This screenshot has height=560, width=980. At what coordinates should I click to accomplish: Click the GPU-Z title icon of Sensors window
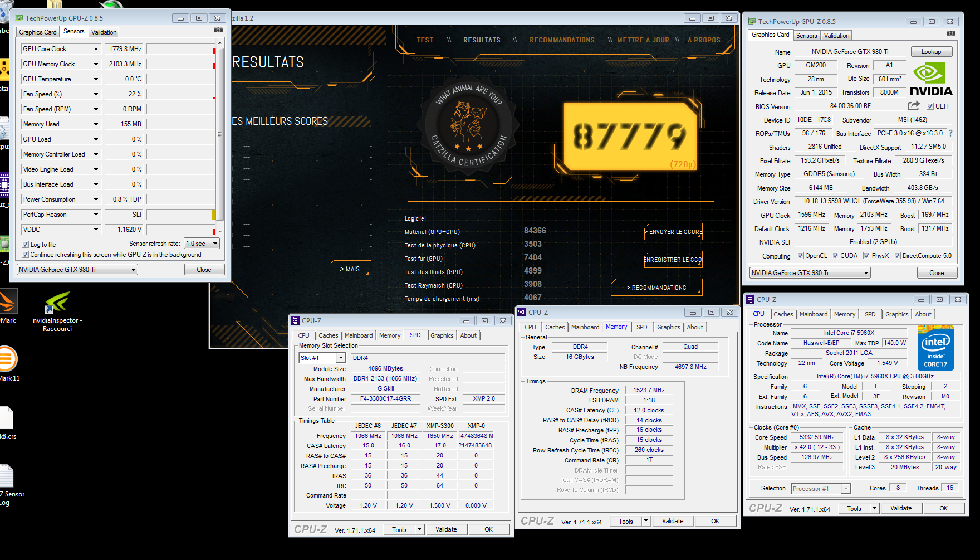(x=19, y=18)
